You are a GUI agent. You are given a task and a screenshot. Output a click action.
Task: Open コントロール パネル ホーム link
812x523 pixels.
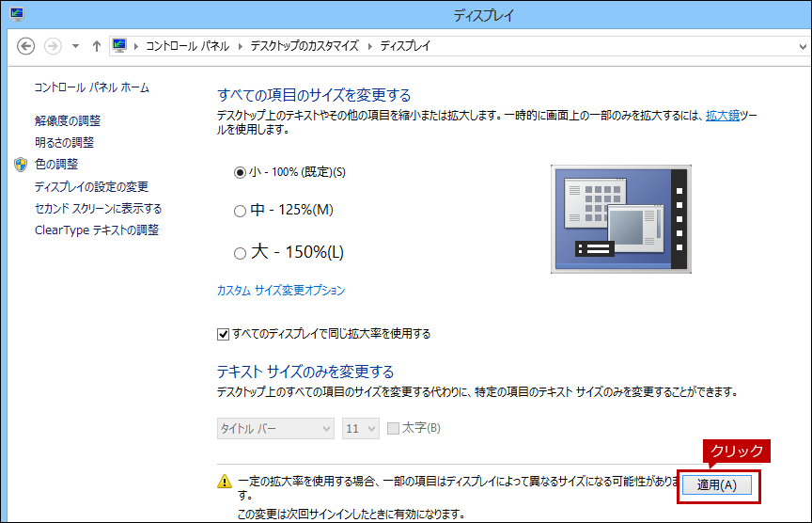pos(92,87)
